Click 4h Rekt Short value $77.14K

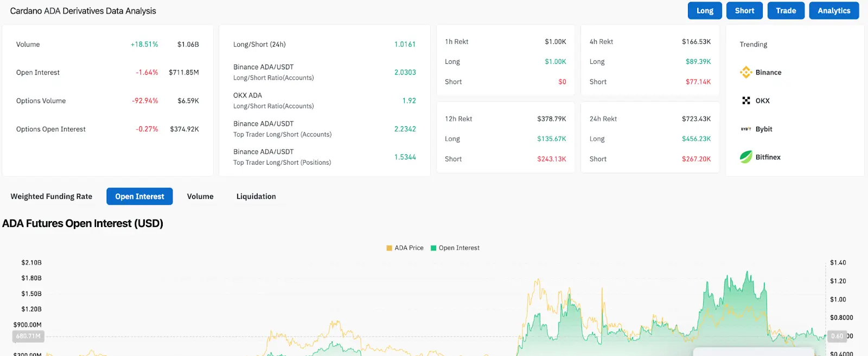(x=698, y=82)
